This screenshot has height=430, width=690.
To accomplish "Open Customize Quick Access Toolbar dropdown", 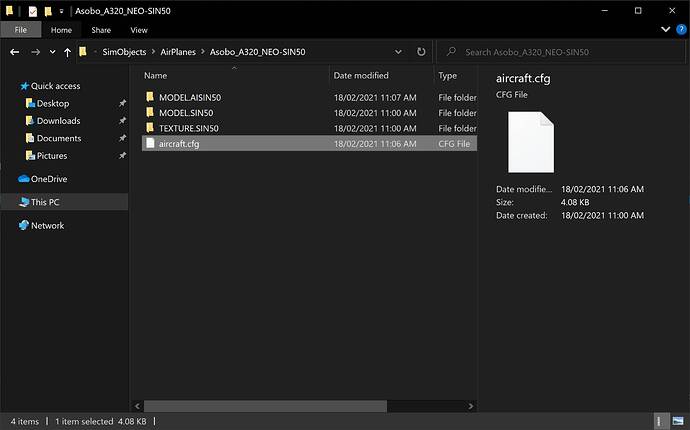I will [61, 11].
